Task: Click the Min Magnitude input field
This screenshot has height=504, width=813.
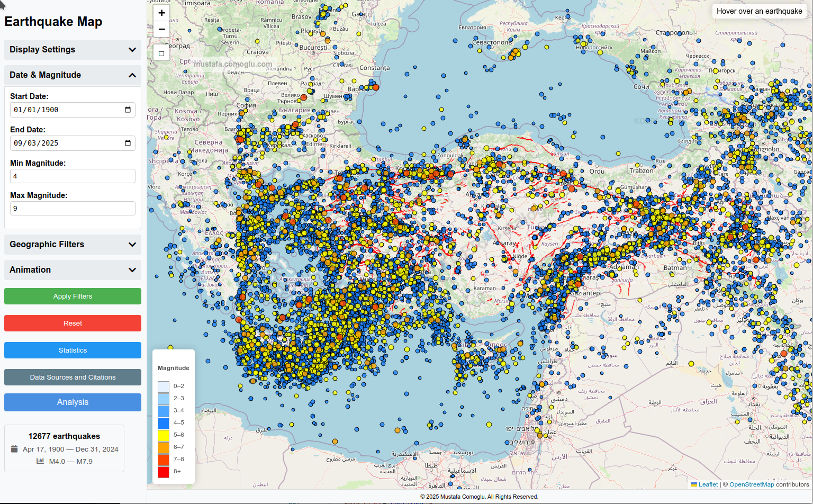Action: [x=73, y=176]
